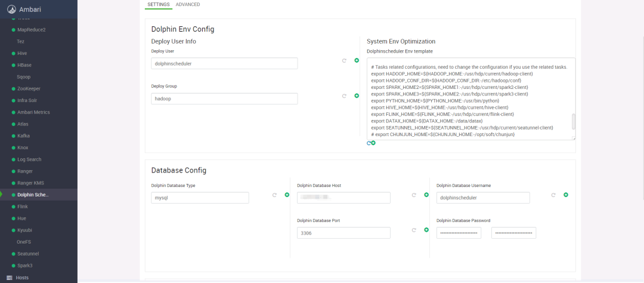Click green plus icon beside Dolphin Database Type
644x283 pixels.
tap(287, 195)
